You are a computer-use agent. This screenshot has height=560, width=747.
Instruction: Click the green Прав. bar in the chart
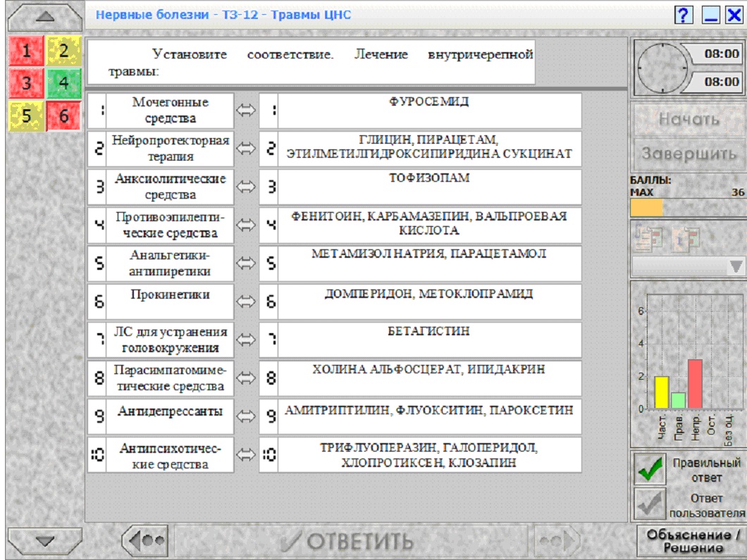point(678,401)
